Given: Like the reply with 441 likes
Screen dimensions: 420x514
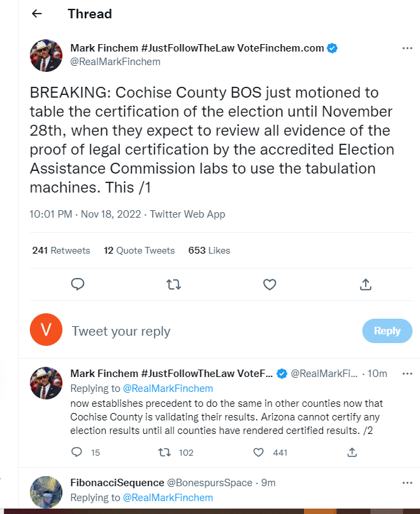Looking at the screenshot, I should click(x=258, y=452).
